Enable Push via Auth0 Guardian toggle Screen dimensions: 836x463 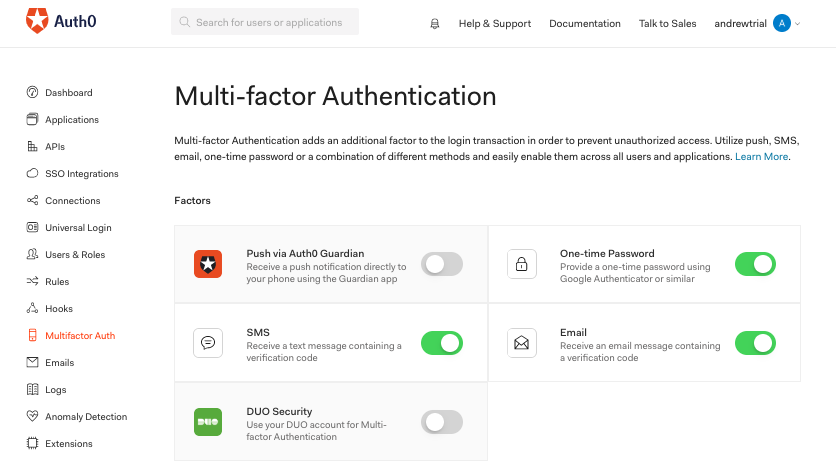pos(442,264)
